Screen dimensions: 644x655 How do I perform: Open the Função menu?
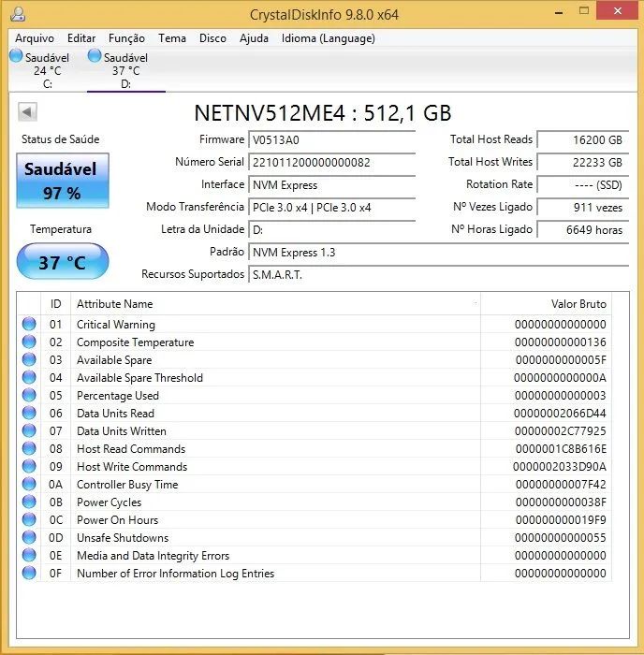126,38
